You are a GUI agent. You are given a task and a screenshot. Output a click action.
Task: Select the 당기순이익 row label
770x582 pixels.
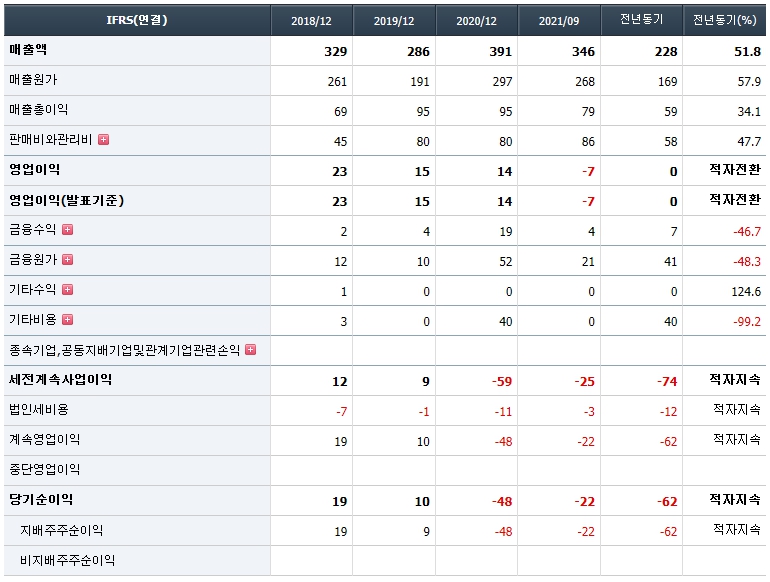[41, 499]
